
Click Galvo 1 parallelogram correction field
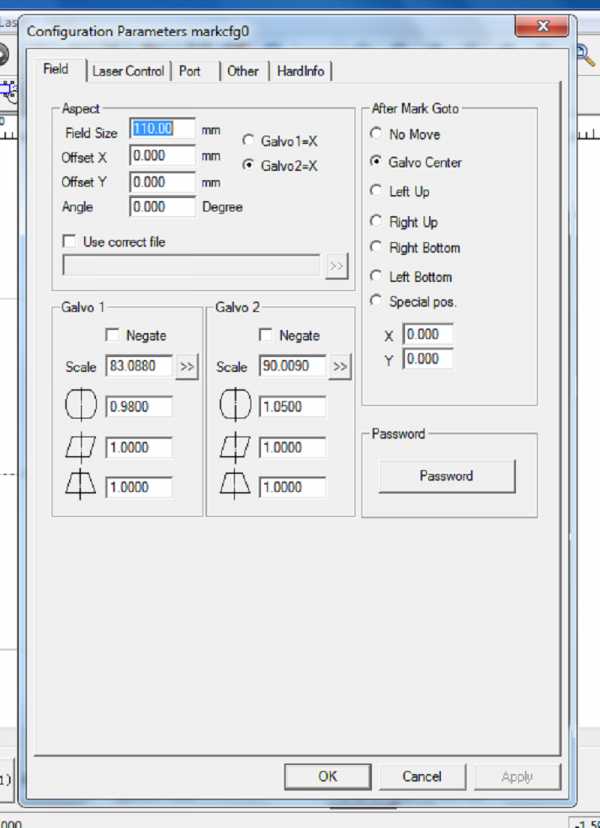tap(139, 448)
